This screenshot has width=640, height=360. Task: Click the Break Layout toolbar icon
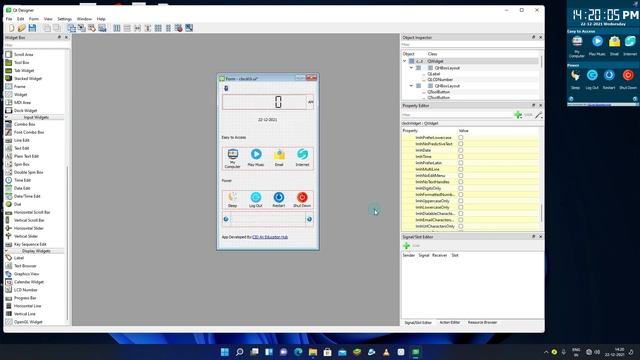coord(178,28)
